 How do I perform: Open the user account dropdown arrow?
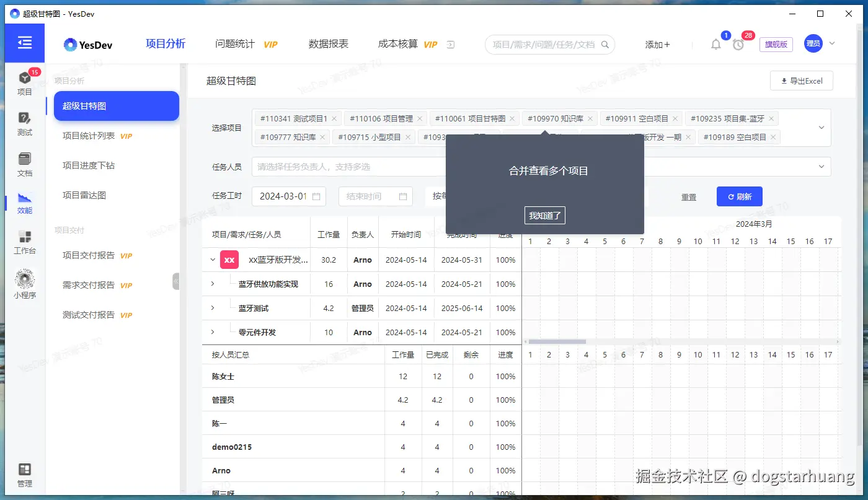point(832,43)
